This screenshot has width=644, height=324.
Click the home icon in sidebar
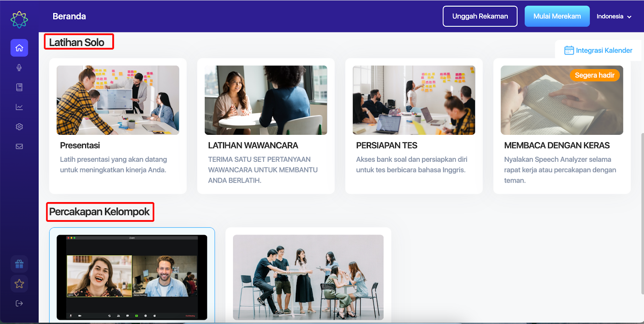coord(19,48)
